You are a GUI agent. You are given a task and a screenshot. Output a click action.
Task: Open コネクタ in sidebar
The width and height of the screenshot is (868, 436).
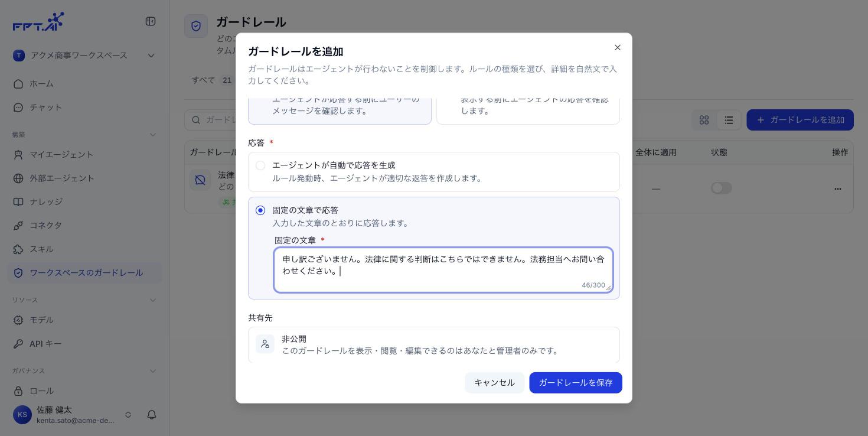tap(85, 226)
